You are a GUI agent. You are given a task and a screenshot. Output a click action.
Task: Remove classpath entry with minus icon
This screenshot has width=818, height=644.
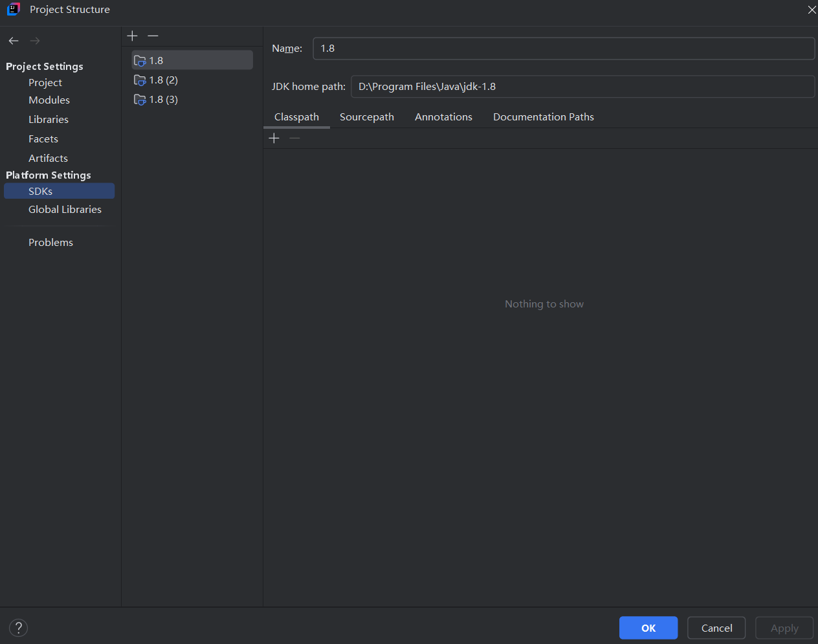point(294,138)
